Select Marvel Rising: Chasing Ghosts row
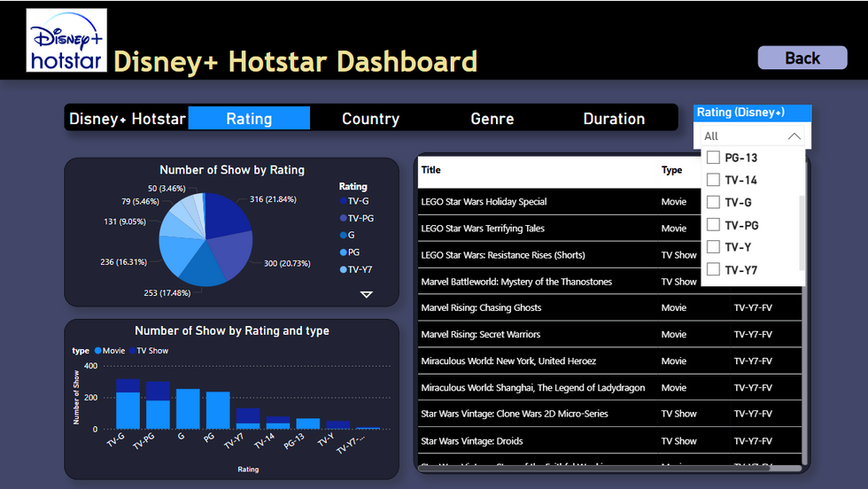868x489 pixels. [609, 308]
